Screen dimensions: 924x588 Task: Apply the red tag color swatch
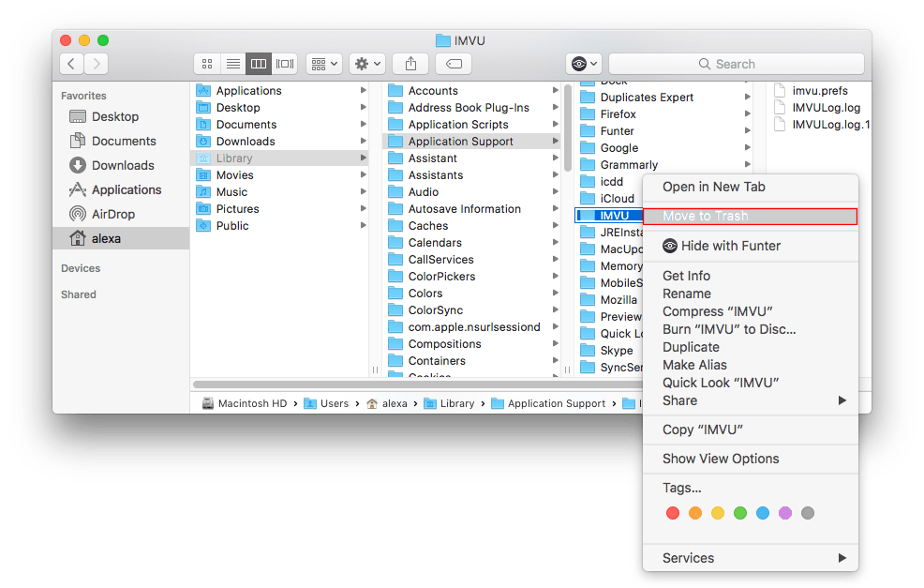[x=673, y=513]
